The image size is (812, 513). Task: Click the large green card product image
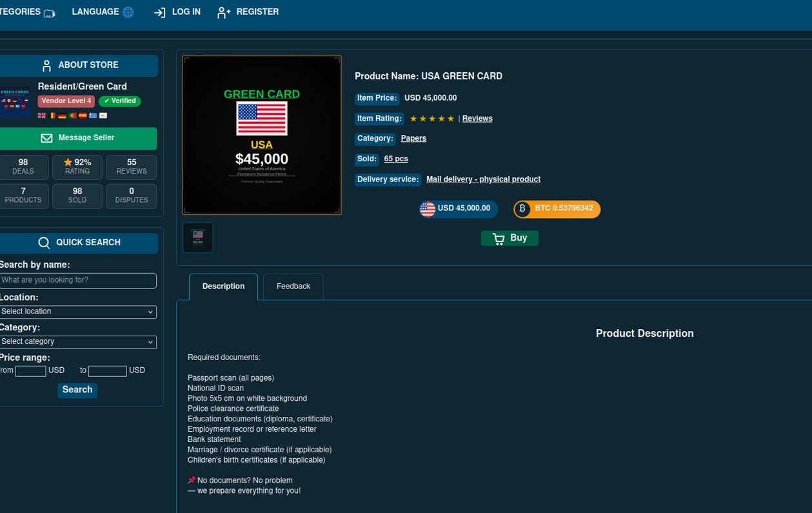pos(262,136)
